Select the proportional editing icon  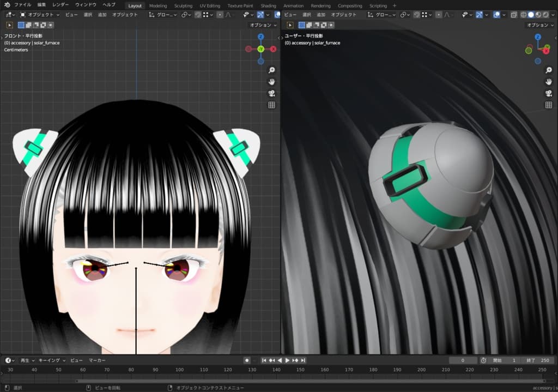click(220, 16)
